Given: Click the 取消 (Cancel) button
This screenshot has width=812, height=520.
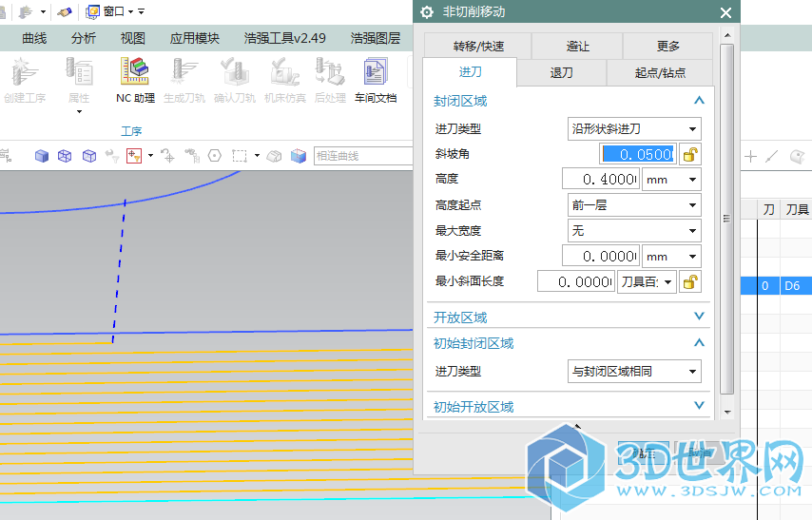Looking at the screenshot, I should pyautogui.click(x=700, y=453).
